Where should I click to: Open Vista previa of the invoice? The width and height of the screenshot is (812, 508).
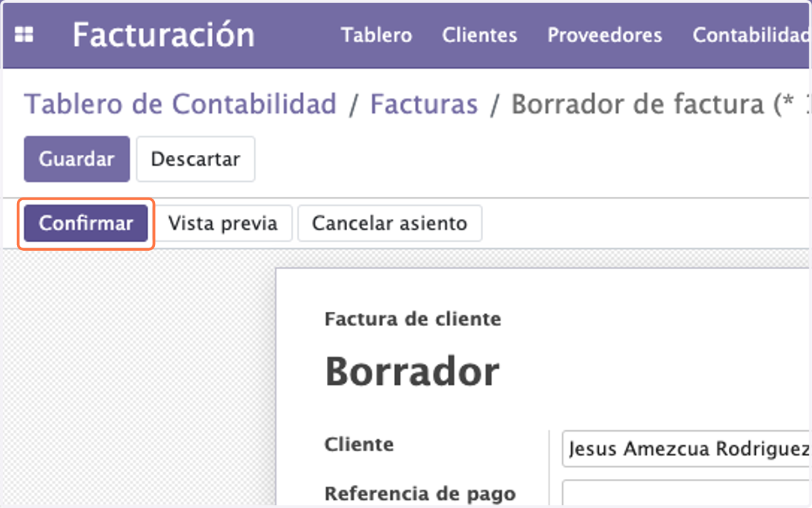[223, 223]
